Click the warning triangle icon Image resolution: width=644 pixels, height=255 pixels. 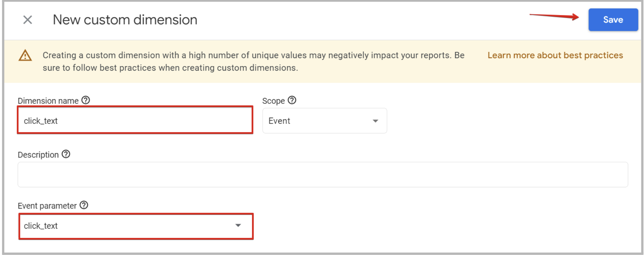tap(25, 55)
